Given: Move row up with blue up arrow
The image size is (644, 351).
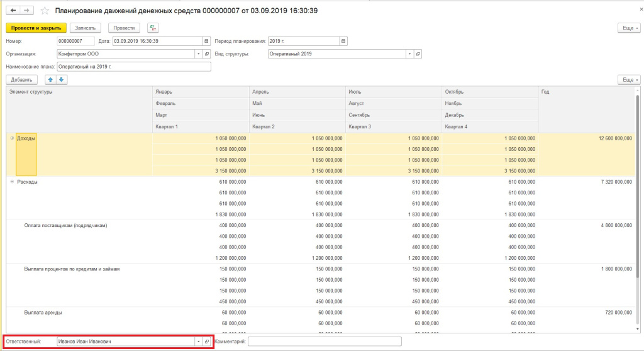Looking at the screenshot, I should 50,80.
